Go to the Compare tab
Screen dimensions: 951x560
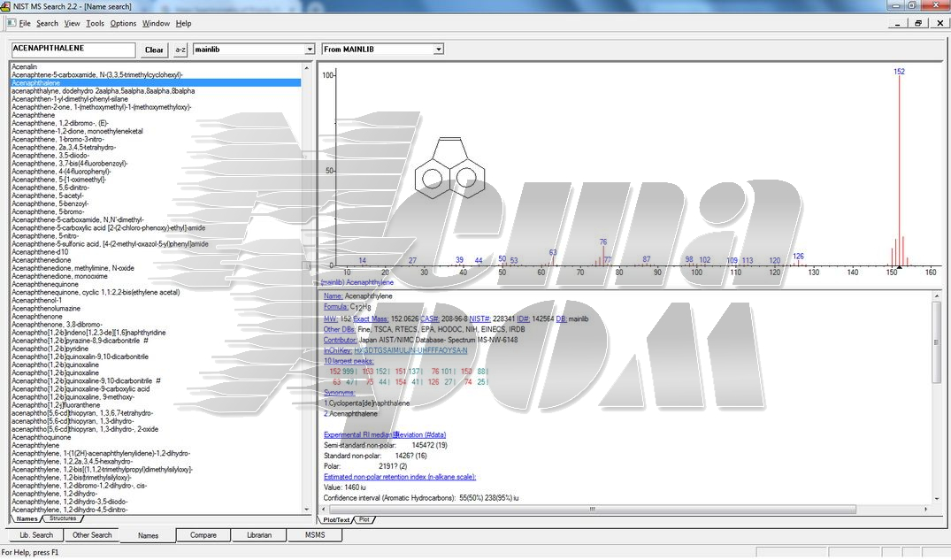pyautogui.click(x=203, y=535)
